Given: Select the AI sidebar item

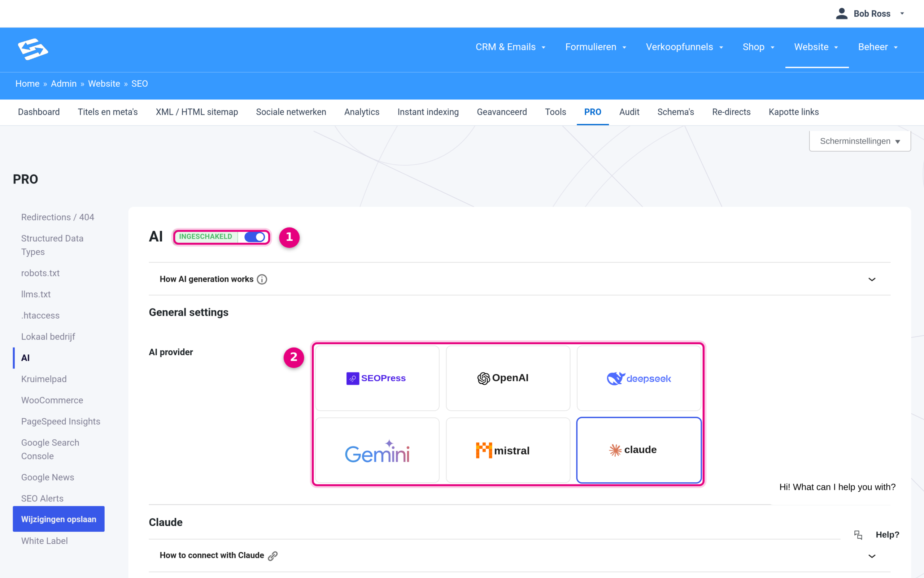Looking at the screenshot, I should 26,358.
